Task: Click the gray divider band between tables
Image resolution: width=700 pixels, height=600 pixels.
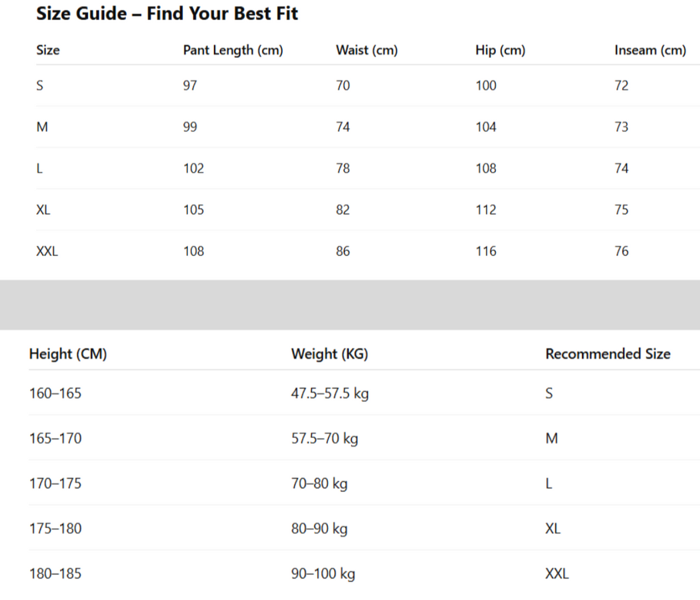Action: [x=350, y=305]
